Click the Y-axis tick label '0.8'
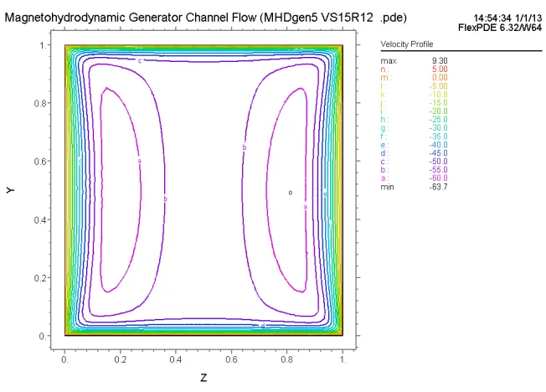Image resolution: width=546 pixels, height=392 pixels. click(41, 104)
